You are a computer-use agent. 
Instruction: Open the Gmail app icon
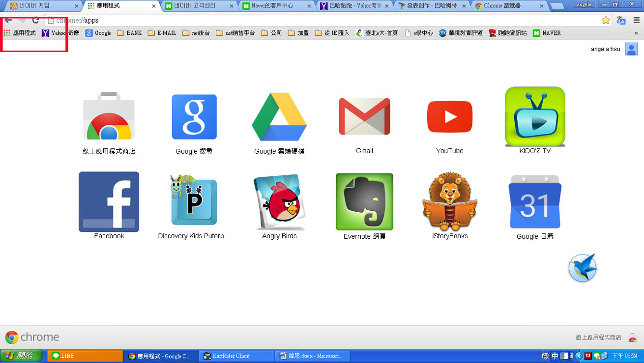click(364, 116)
